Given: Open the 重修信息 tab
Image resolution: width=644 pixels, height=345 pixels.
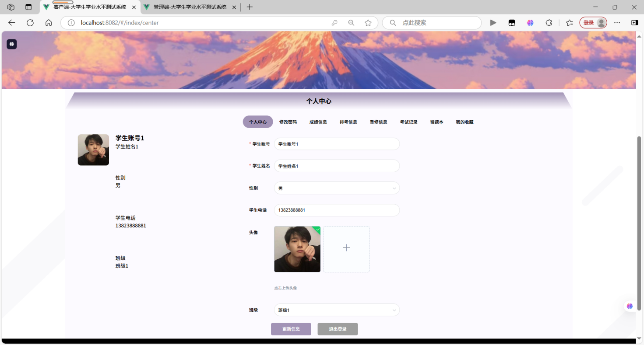Looking at the screenshot, I should [379, 122].
